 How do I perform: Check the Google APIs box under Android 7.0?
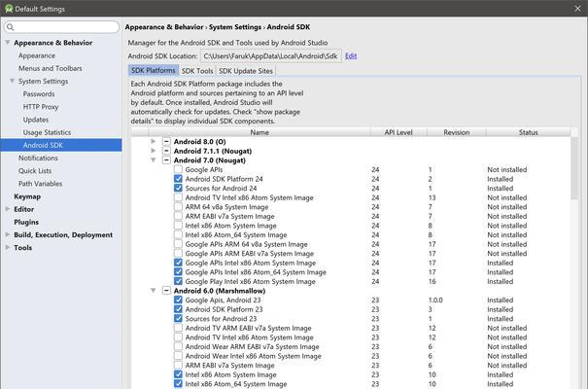tap(178, 169)
